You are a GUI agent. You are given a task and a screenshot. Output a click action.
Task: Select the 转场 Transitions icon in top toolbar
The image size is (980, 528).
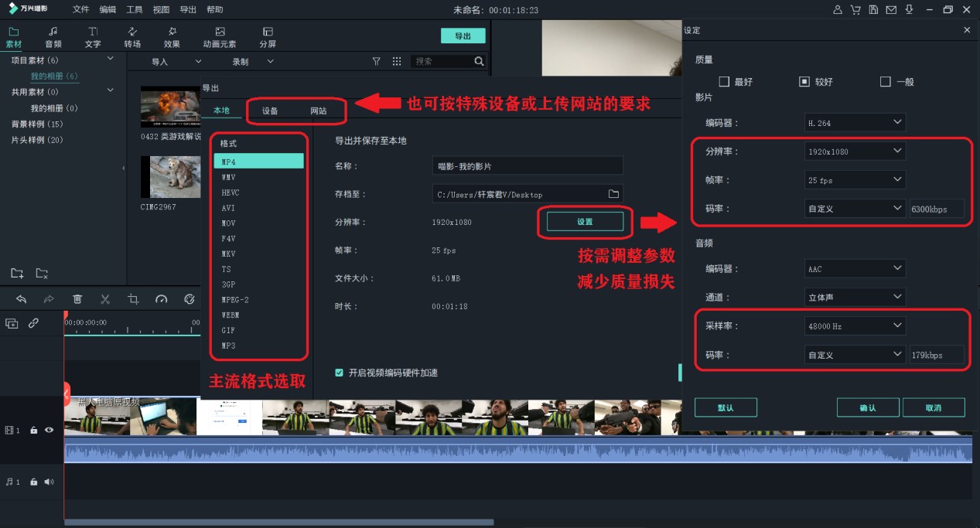click(131, 35)
